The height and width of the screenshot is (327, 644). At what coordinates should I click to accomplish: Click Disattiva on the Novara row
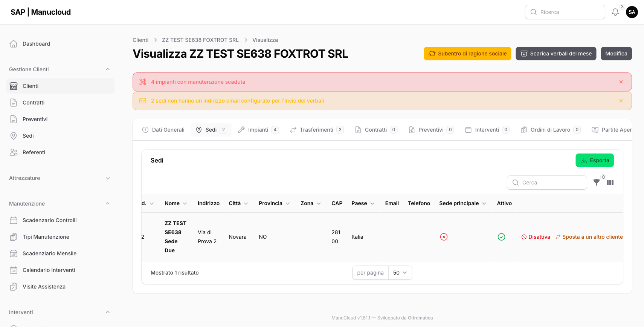[536, 237]
